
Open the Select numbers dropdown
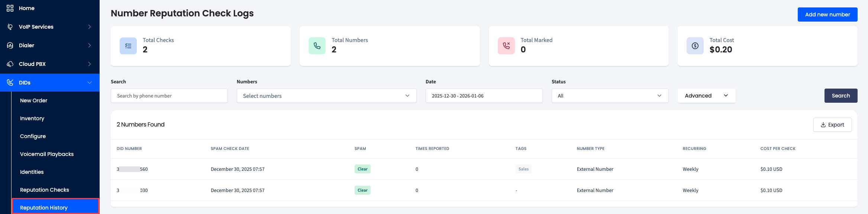(326, 96)
